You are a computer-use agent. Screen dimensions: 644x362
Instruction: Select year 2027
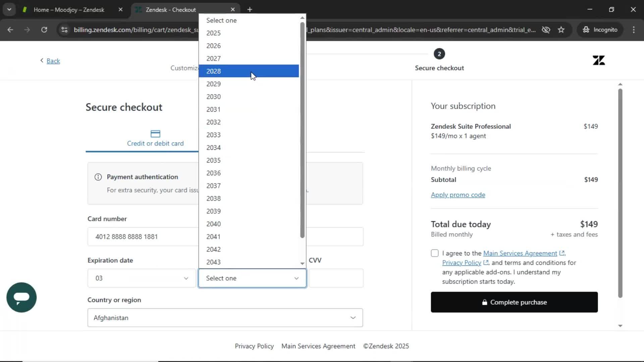click(249, 58)
